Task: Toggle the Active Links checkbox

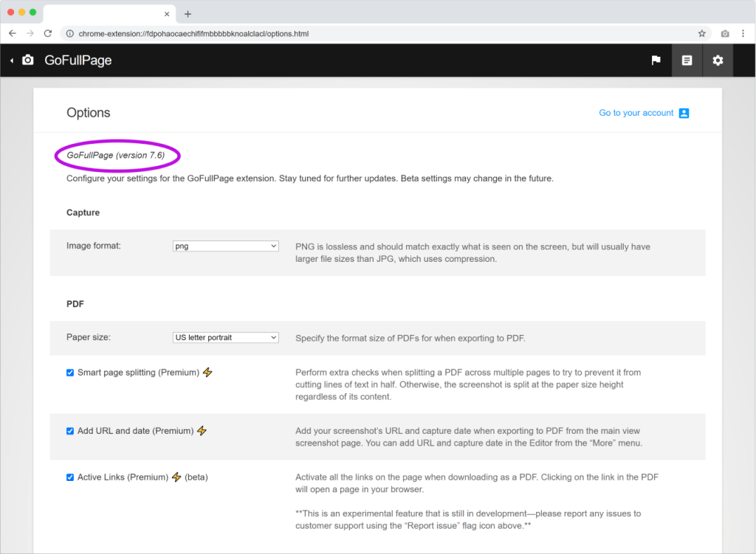Action: coord(70,477)
